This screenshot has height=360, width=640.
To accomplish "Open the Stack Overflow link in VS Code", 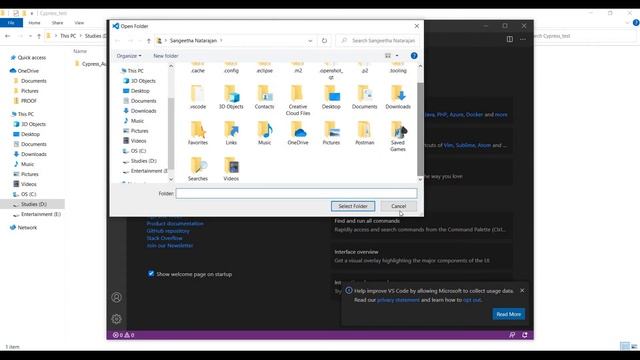I will [164, 238].
